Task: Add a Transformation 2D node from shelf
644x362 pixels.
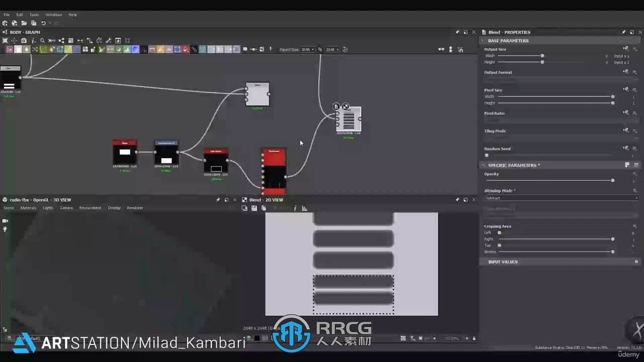Action: click(x=177, y=49)
